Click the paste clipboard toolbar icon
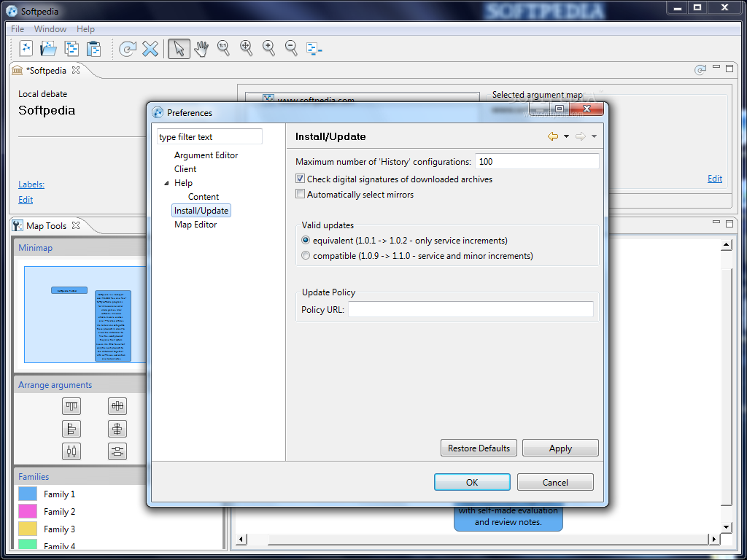The image size is (747, 560). 94,49
